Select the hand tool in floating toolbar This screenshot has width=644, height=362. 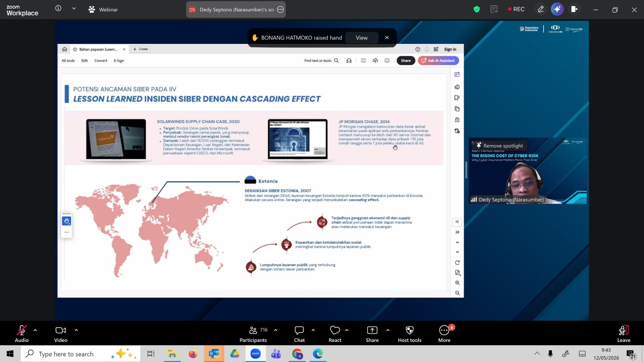[66, 221]
